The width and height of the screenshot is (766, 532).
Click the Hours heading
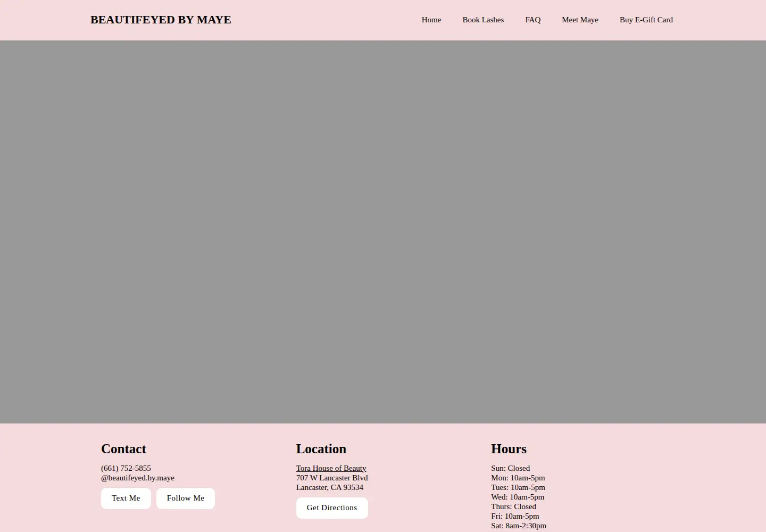tap(509, 449)
